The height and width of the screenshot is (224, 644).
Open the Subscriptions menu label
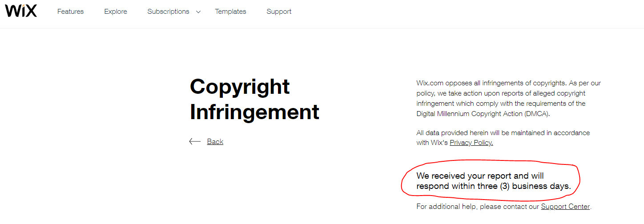(x=168, y=12)
